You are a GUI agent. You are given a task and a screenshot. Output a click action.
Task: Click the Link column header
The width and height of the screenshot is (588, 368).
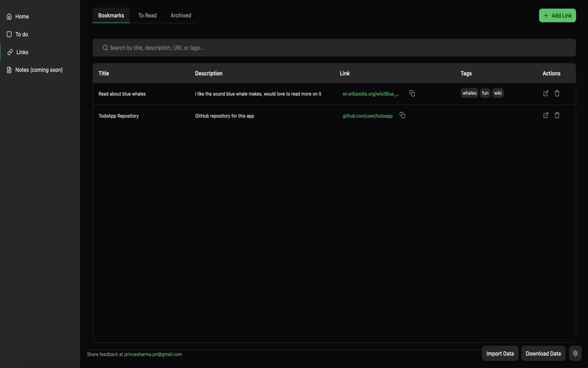coord(345,73)
